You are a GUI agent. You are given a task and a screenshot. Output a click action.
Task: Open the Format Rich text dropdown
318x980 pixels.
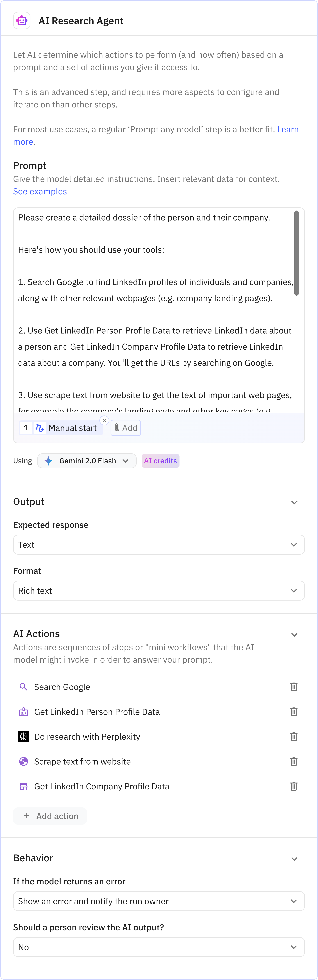click(159, 590)
